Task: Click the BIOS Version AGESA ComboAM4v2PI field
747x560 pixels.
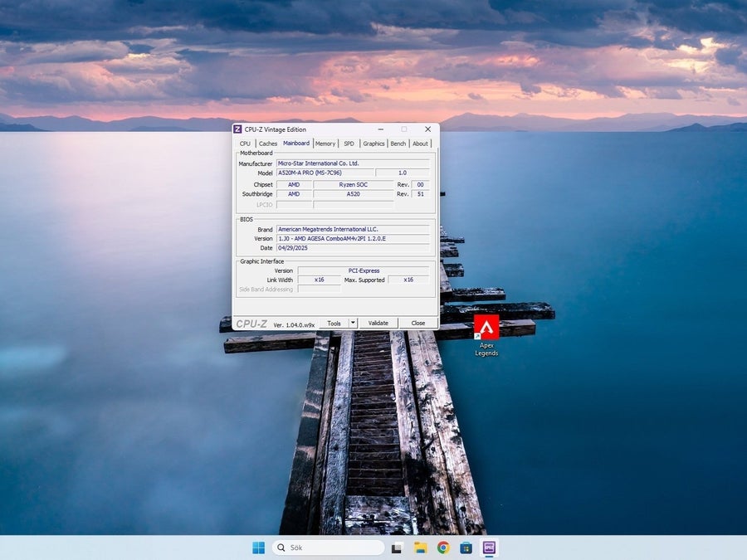Action: 353,239
